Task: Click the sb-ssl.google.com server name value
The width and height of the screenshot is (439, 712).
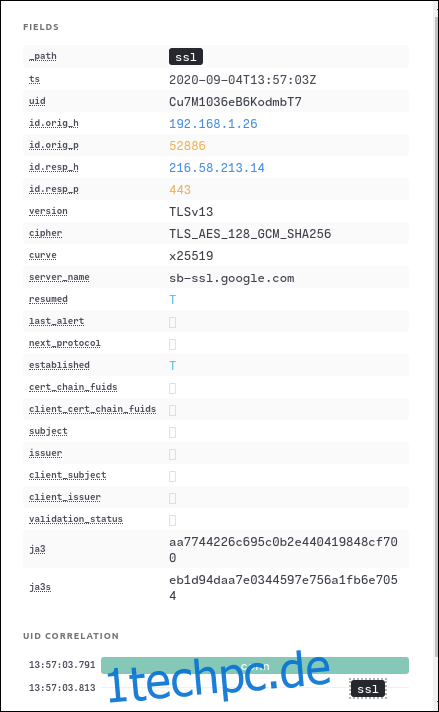Action: pyautogui.click(x=232, y=278)
